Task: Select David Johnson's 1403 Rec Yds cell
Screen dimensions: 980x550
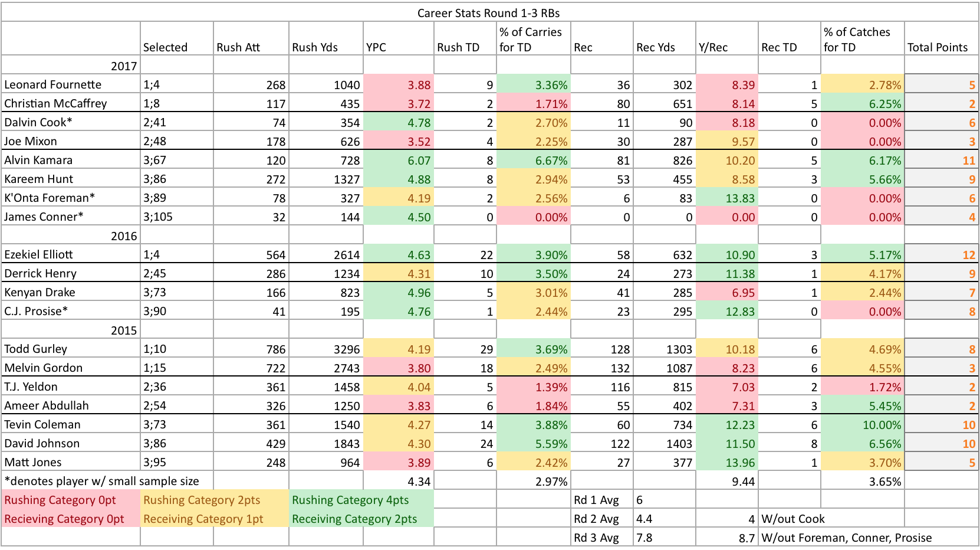Action: tap(665, 443)
